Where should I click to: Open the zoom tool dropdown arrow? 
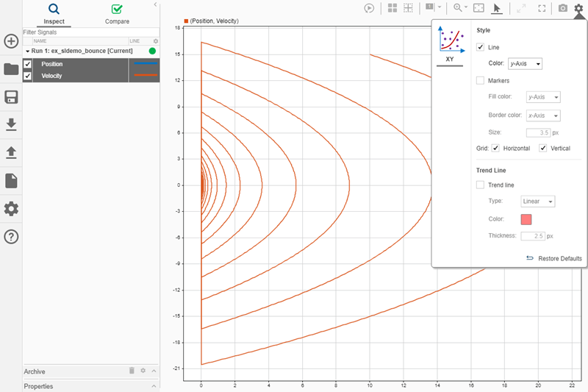[466, 7]
